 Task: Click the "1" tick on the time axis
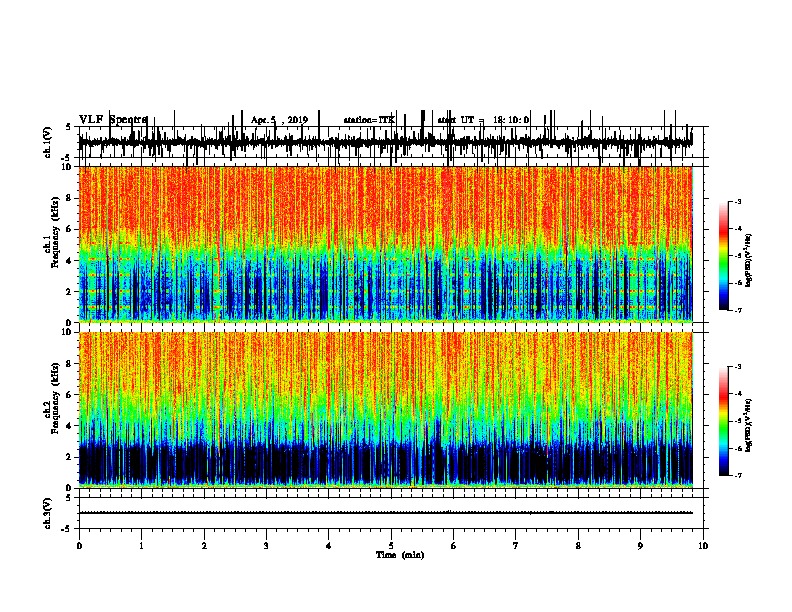coord(141,546)
